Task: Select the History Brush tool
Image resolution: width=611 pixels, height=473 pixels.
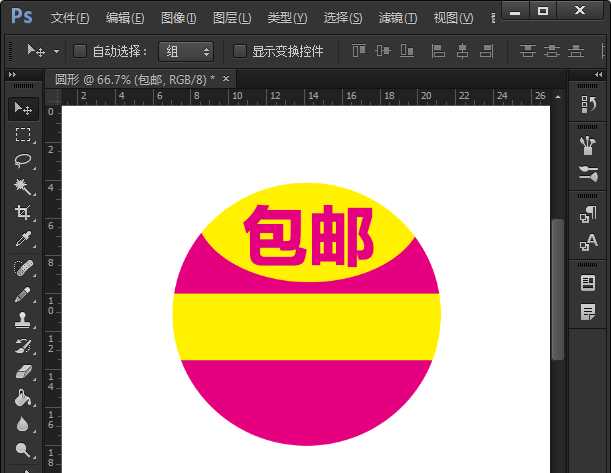Action: point(23,346)
